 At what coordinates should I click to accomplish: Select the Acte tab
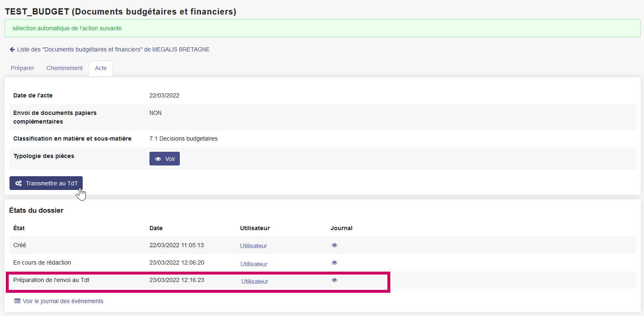click(100, 68)
